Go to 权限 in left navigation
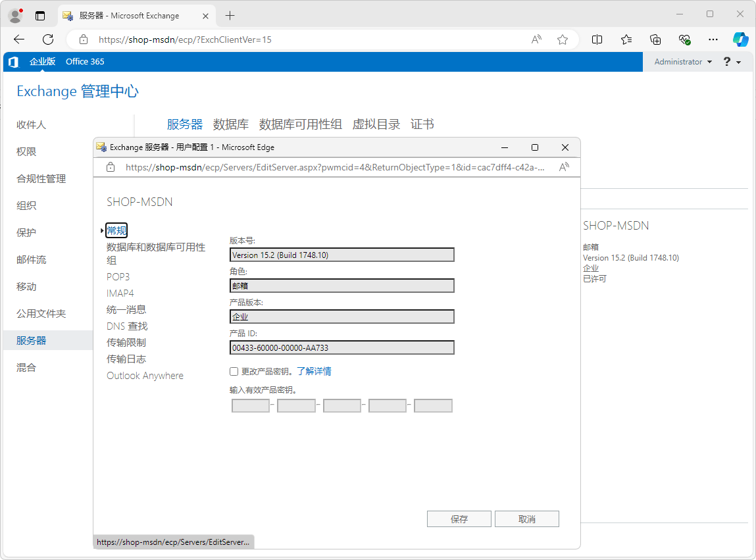This screenshot has width=756, height=560. pos(26,152)
